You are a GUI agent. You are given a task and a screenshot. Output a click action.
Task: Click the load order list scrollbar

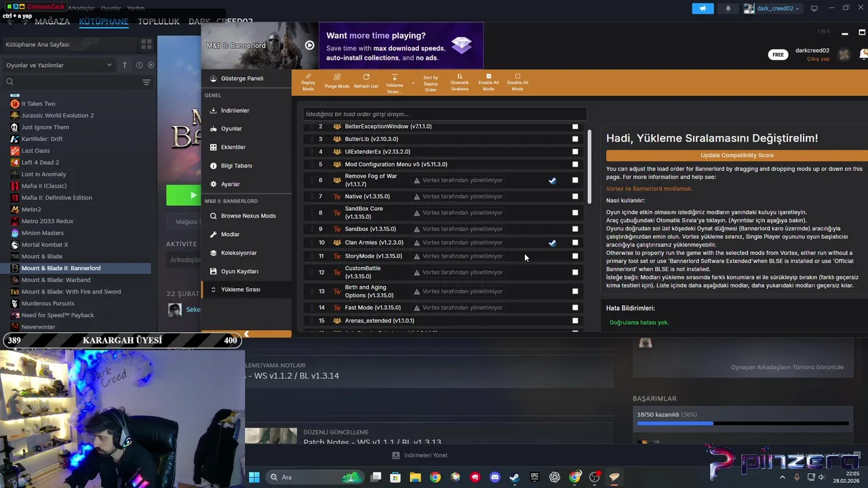pos(589,166)
